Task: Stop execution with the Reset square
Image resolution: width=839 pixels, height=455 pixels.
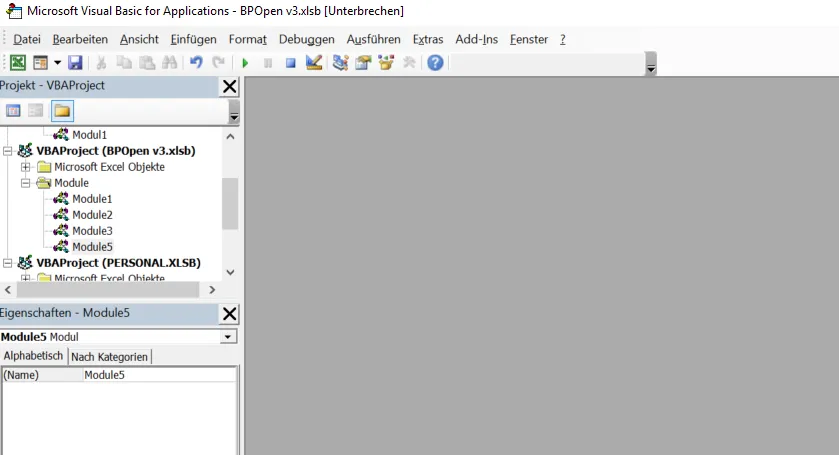Action: [291, 63]
